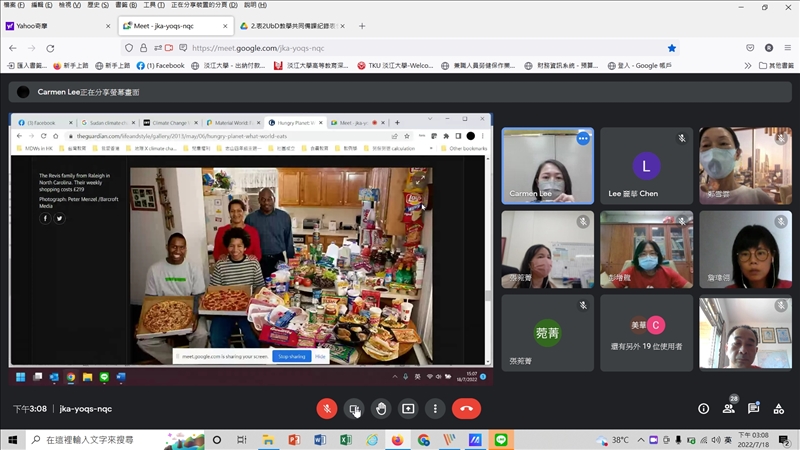The image size is (800, 450).
Task: Turn on the camera in Meet
Action: 354,408
